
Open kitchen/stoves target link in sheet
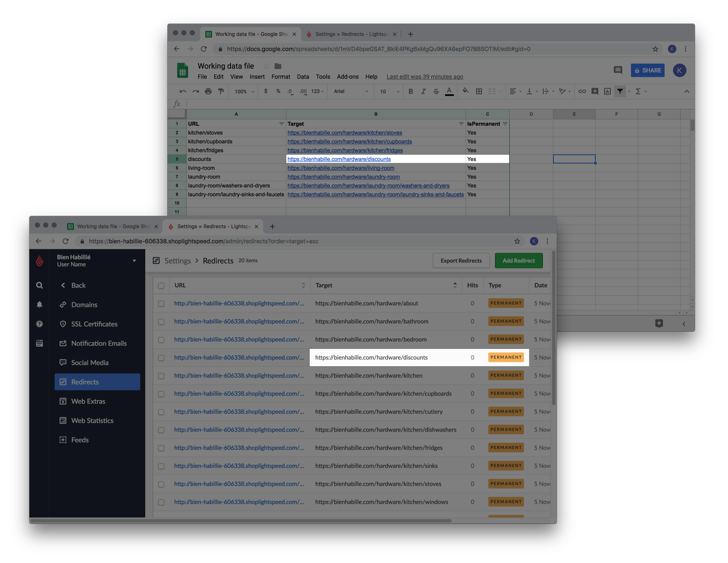(345, 133)
